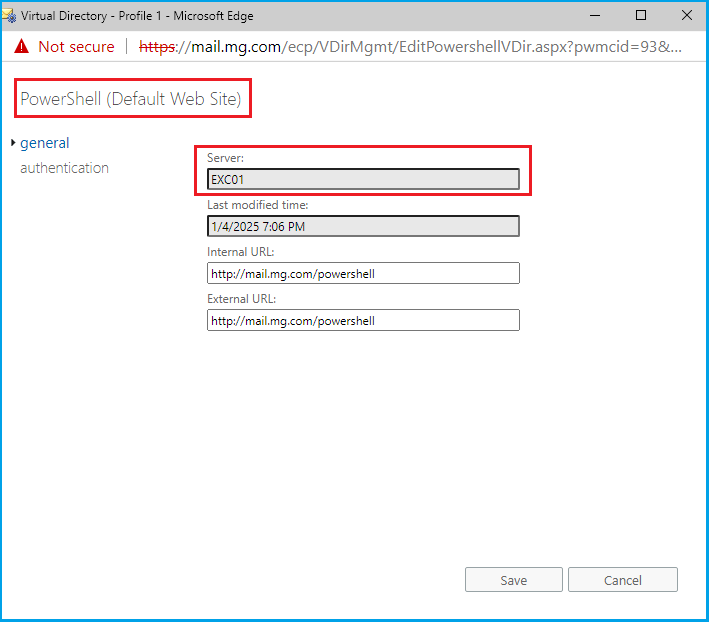Click the Internal URL label text
This screenshot has width=709, height=623.
click(241, 252)
